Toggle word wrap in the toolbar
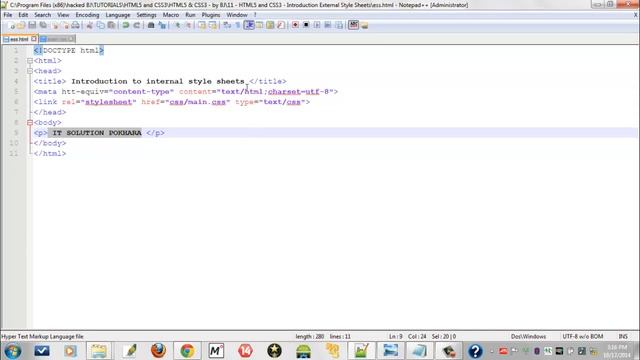This screenshot has width=640, height=360. 227,25
